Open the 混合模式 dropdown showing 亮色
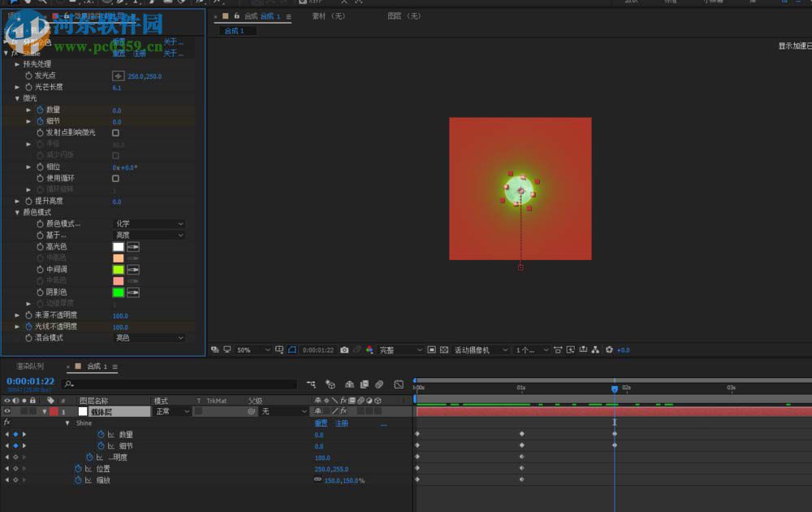This screenshot has height=512, width=812. point(149,337)
